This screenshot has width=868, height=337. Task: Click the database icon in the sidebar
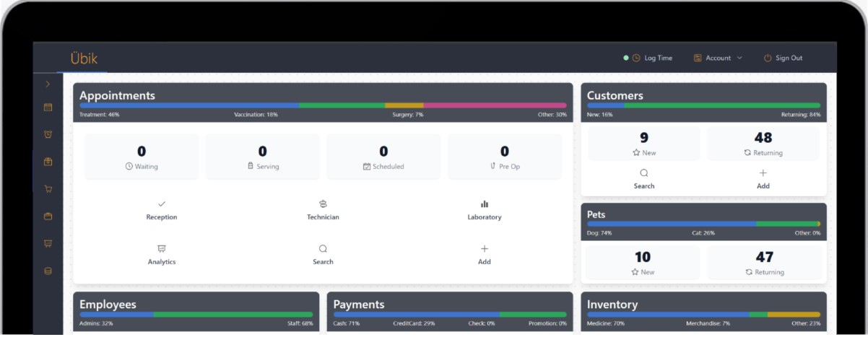pyautogui.click(x=48, y=271)
